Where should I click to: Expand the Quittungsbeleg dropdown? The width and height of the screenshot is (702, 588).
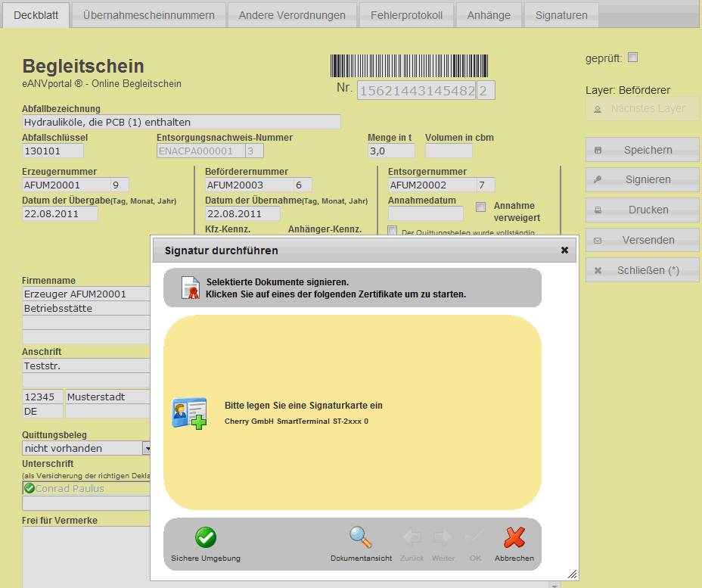(146, 448)
